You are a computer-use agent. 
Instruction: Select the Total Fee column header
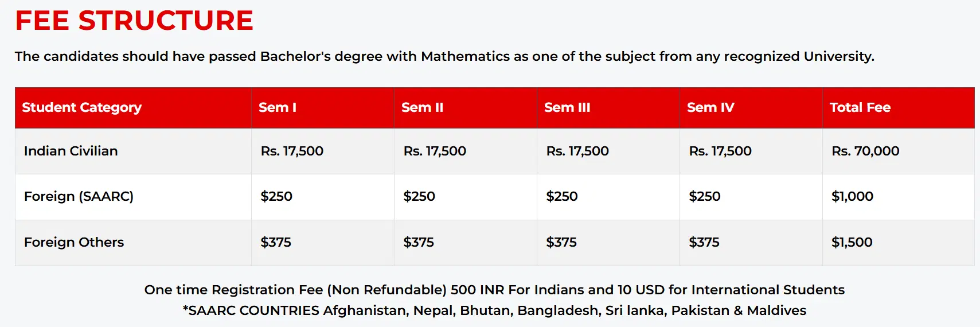(x=860, y=107)
